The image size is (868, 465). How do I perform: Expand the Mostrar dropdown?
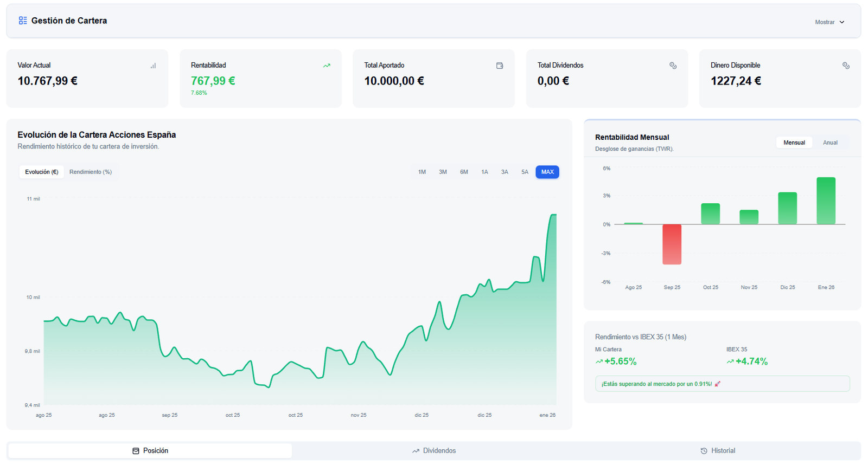point(829,22)
